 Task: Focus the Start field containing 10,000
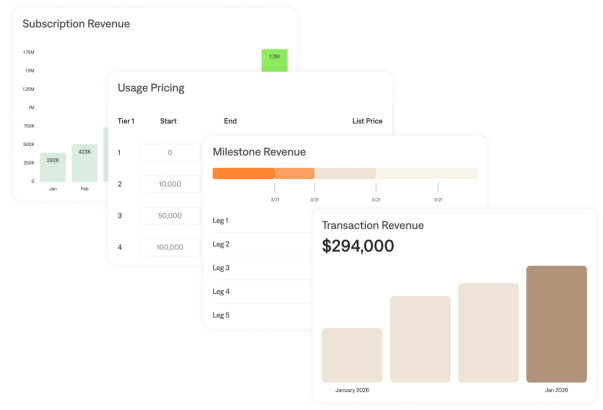[169, 184]
